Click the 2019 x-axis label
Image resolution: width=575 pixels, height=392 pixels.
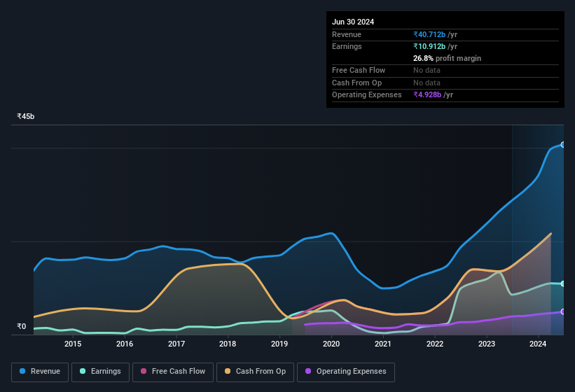(x=279, y=344)
